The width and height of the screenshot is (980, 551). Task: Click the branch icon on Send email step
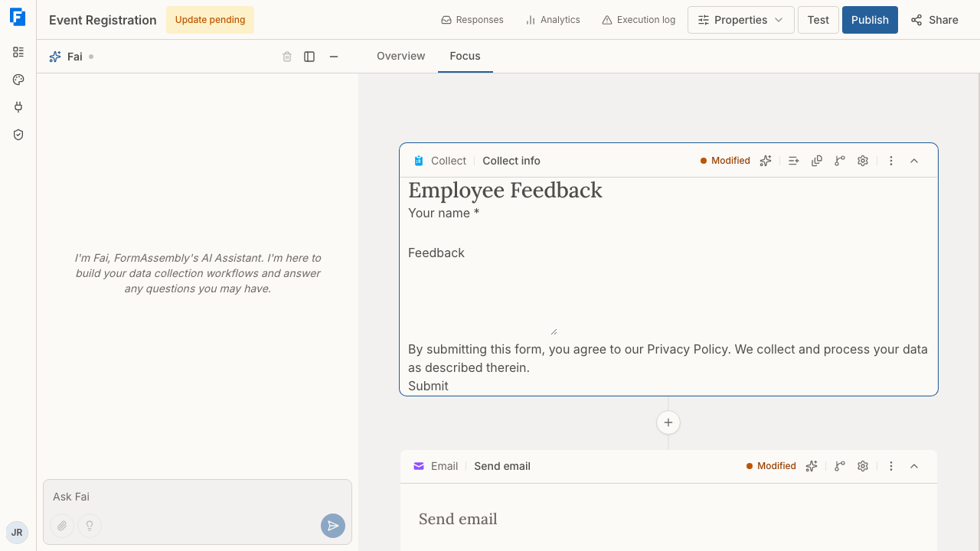840,466
